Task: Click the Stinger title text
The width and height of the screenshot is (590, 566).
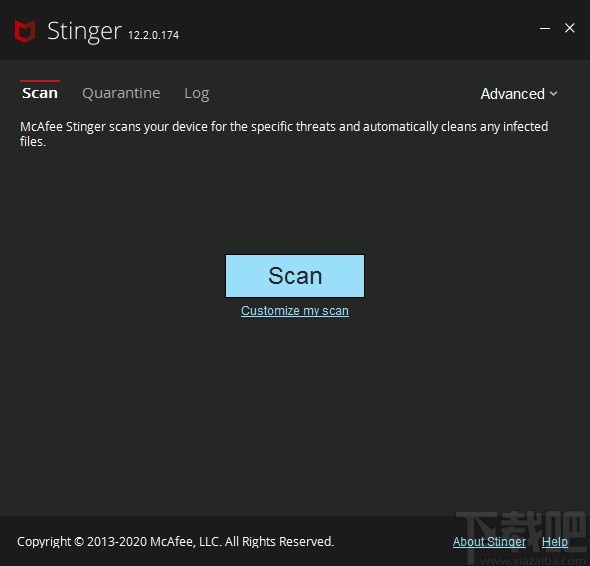Action: pyautogui.click(x=84, y=31)
